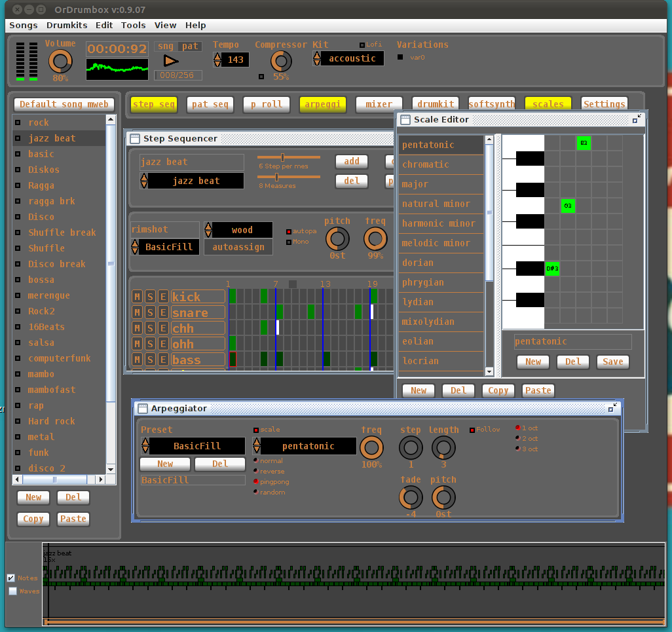Click the green B3 note cell
Image resolution: width=672 pixels, height=632 pixels.
click(x=584, y=143)
